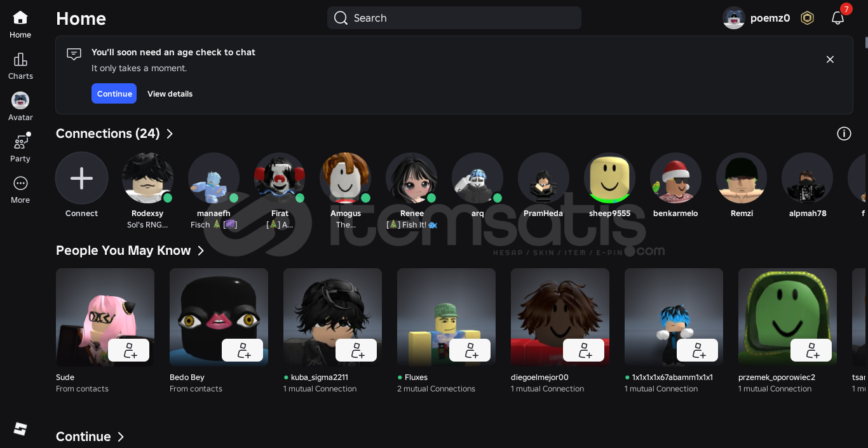Add Sude as a connection
The height and width of the screenshot is (448, 868).
(x=128, y=350)
